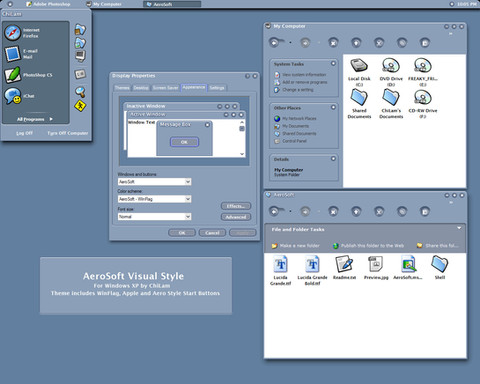The height and width of the screenshot is (384, 480).
Task: Click the Advanced button
Action: coord(236,217)
